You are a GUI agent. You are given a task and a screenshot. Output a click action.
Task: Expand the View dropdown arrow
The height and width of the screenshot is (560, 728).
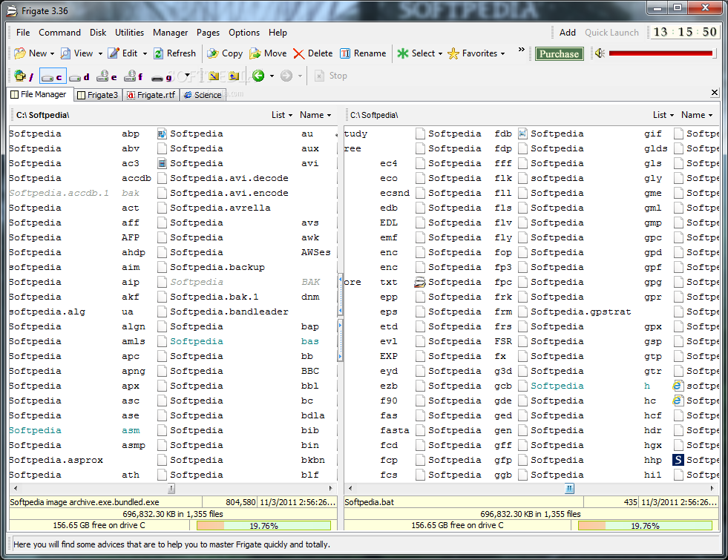coord(100,54)
